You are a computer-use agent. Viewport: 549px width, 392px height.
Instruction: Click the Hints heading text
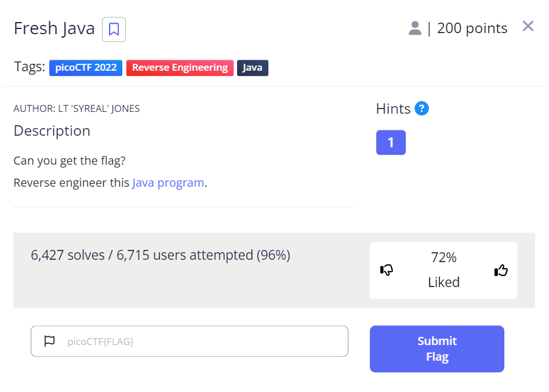tap(393, 108)
